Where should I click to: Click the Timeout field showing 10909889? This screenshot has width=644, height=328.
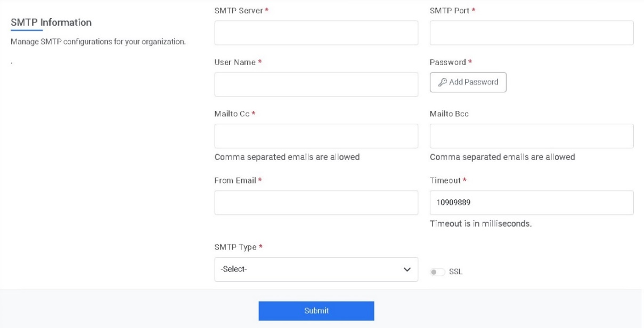coord(531,203)
